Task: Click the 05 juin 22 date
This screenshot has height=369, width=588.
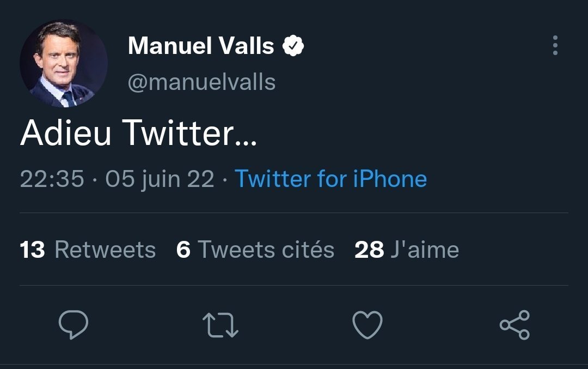Action: click(160, 179)
